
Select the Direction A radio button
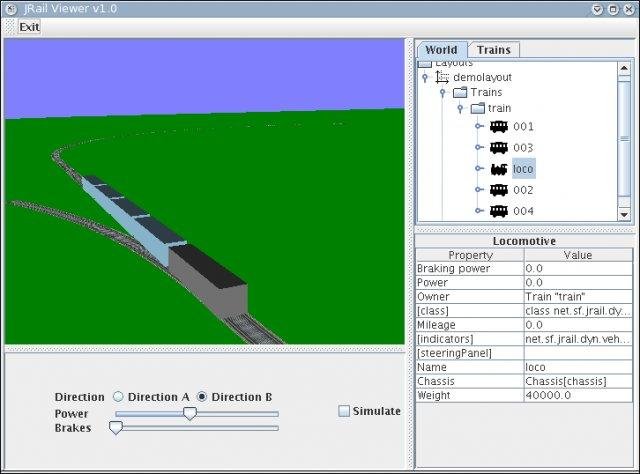click(x=118, y=396)
